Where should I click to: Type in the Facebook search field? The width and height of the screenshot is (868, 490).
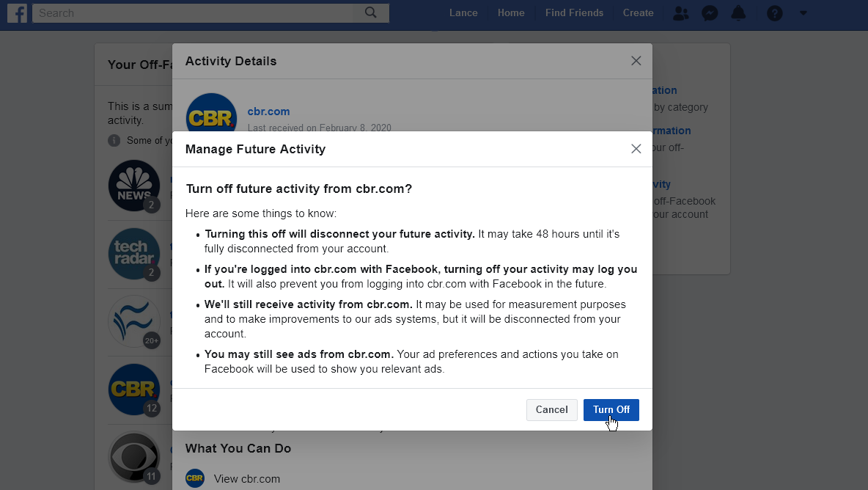(194, 12)
